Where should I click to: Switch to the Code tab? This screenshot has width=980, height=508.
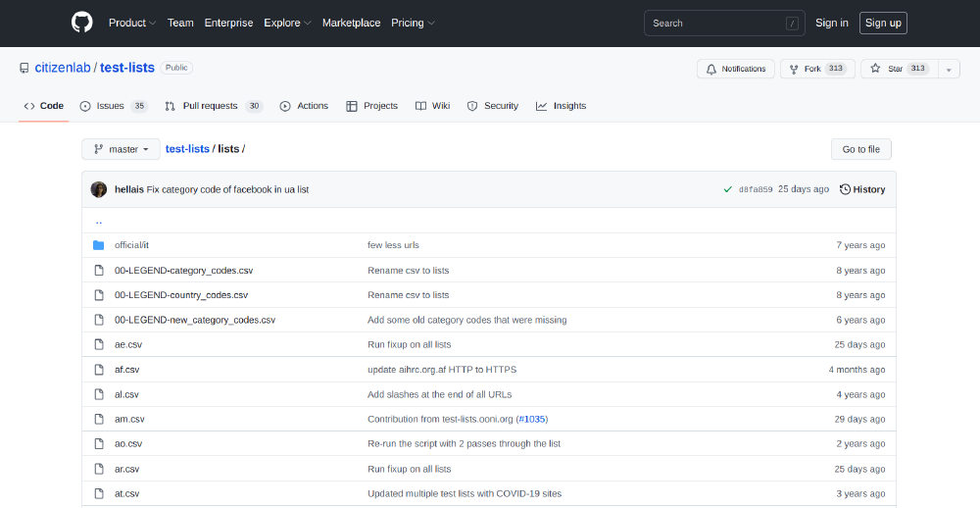[44, 106]
